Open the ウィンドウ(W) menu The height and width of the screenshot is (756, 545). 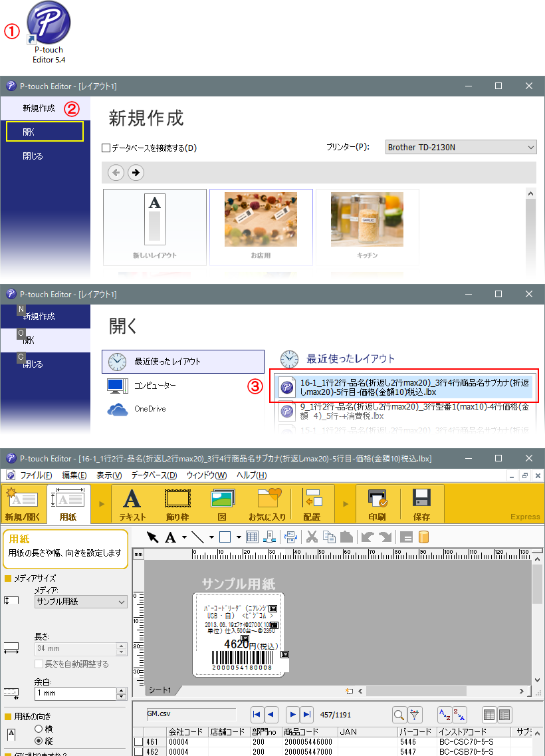pos(207,475)
